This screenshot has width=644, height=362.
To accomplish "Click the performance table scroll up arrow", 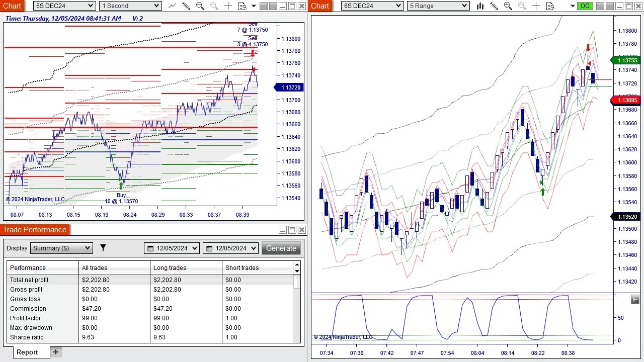I will pos(297,264).
